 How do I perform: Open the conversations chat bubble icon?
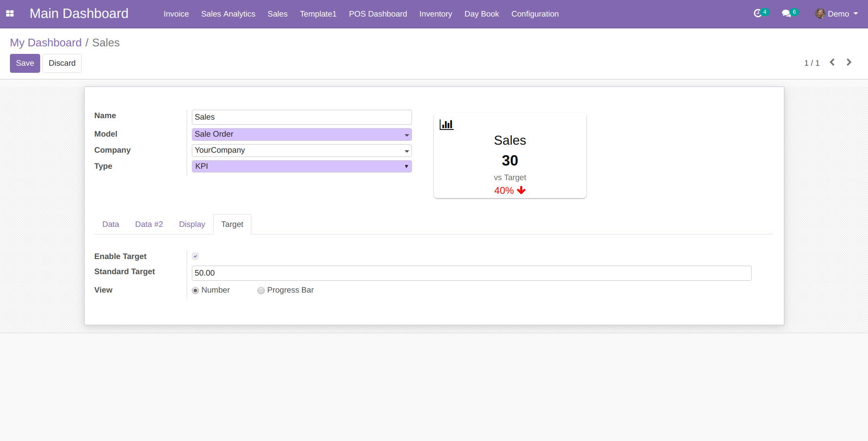coord(786,14)
